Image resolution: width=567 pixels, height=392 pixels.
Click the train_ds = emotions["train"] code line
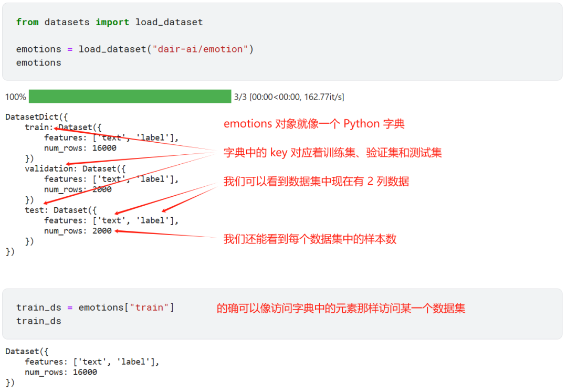tap(95, 308)
